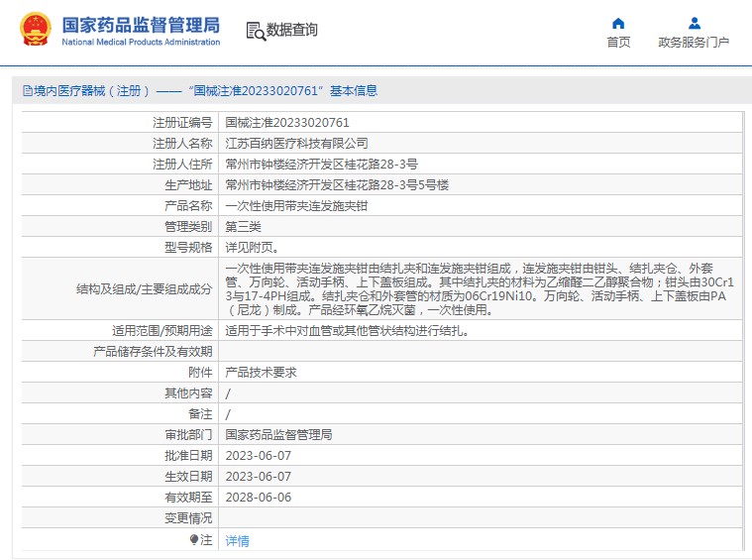Screen dimensions: 752x560
Task: Click the NMPA national emblem logo
Action: (34, 30)
